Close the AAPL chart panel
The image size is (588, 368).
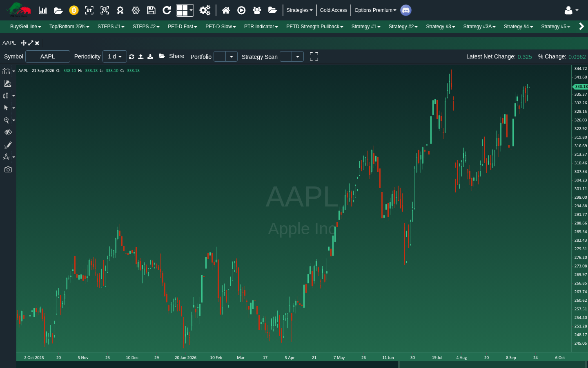(x=37, y=43)
